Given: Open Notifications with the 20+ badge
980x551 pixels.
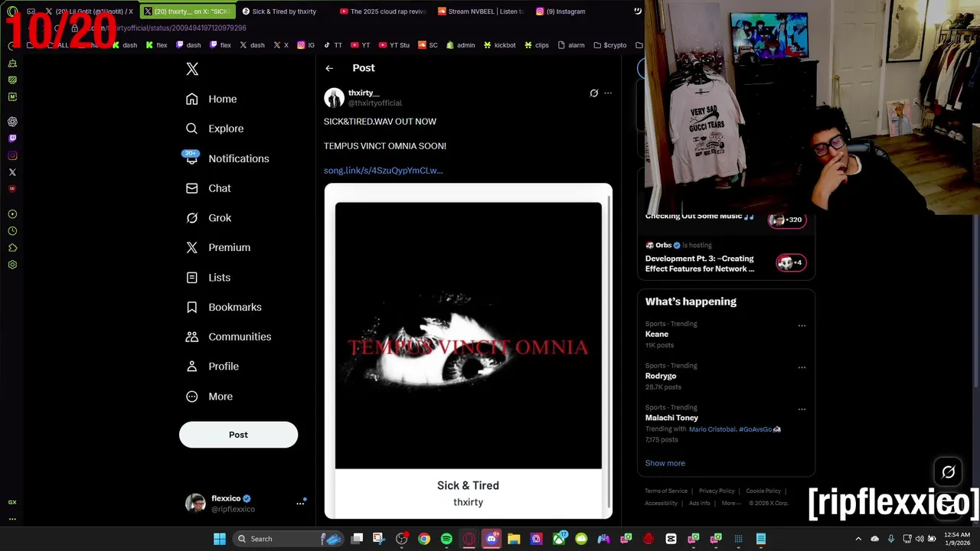Looking at the screenshot, I should click(x=227, y=158).
